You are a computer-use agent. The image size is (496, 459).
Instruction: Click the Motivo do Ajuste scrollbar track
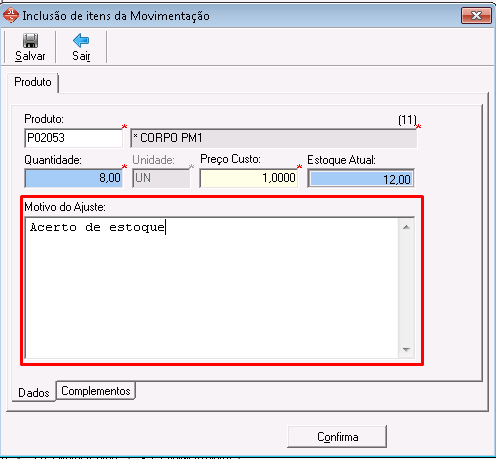(x=406, y=289)
